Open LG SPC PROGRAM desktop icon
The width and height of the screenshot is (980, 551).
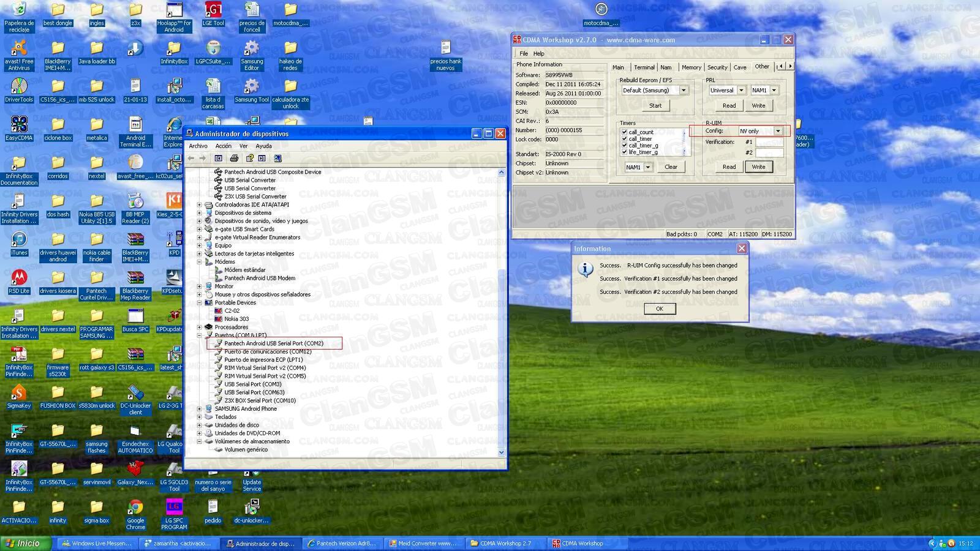[174, 514]
